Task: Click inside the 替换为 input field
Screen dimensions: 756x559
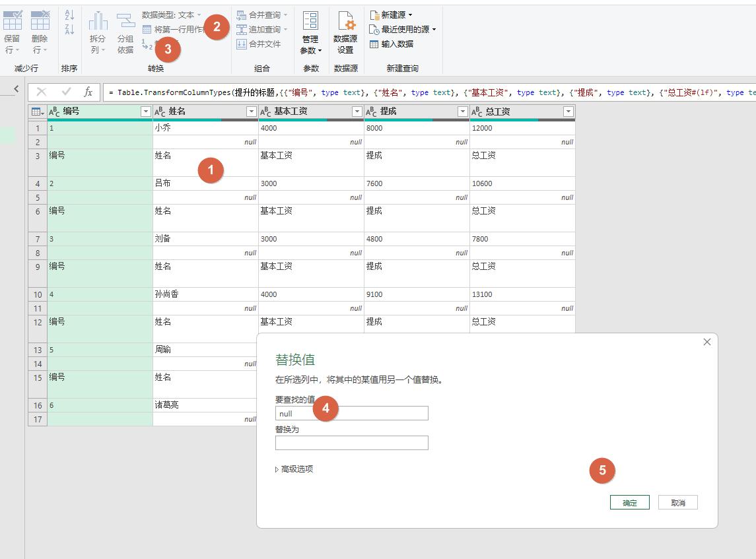Action: click(351, 442)
